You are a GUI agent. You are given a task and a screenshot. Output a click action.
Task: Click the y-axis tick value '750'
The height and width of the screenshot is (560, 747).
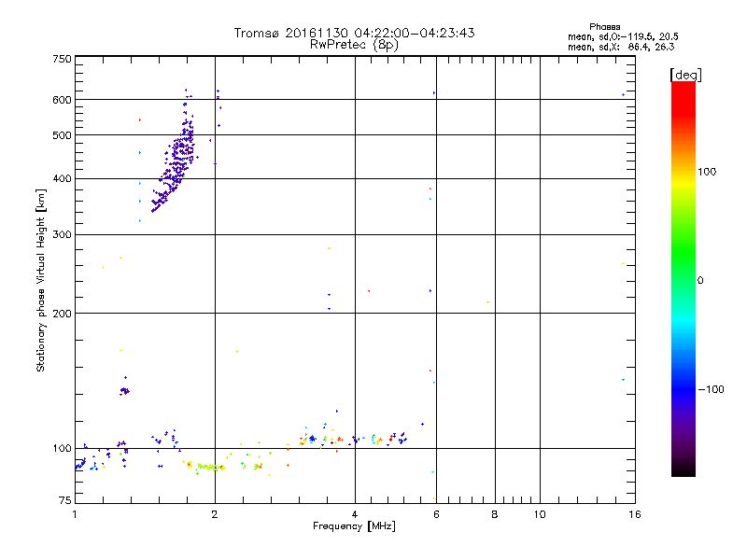pos(62,59)
